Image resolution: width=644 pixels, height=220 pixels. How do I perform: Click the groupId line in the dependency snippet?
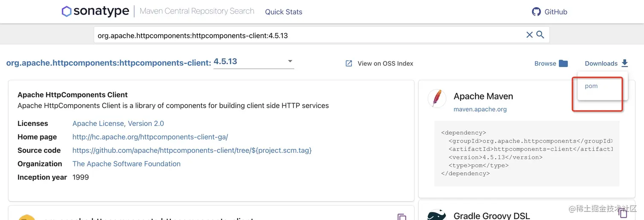pos(530,141)
